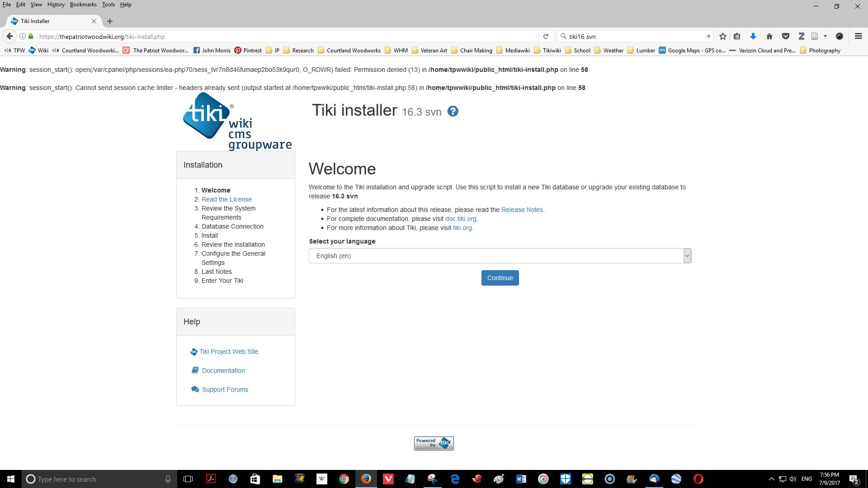Open Microsoft Edge from the taskbar

[x=455, y=479]
